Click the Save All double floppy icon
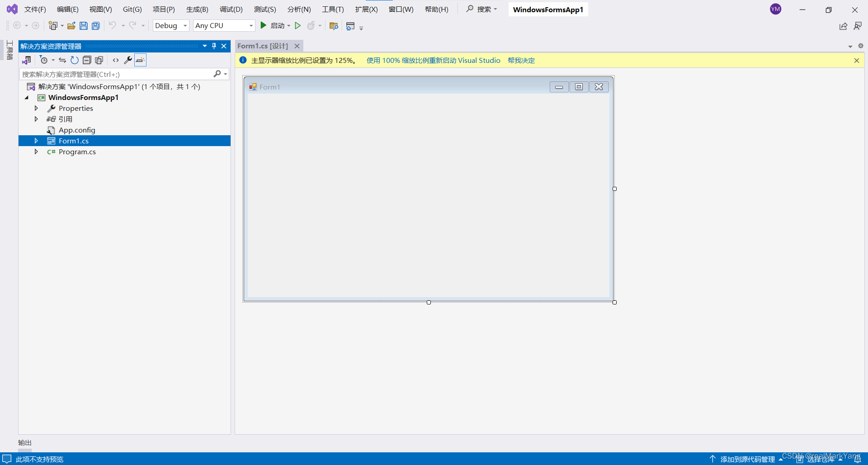Screen dimensions: 868x465 pyautogui.click(x=96, y=26)
